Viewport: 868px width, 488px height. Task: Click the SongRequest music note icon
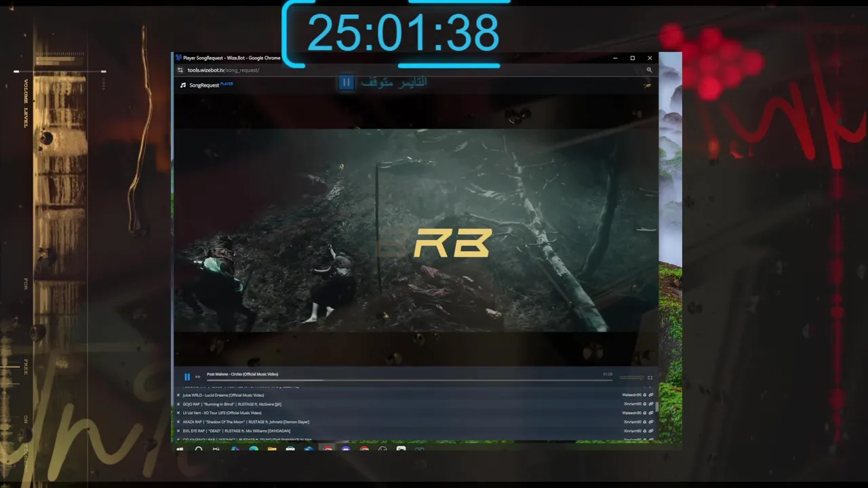click(x=183, y=85)
